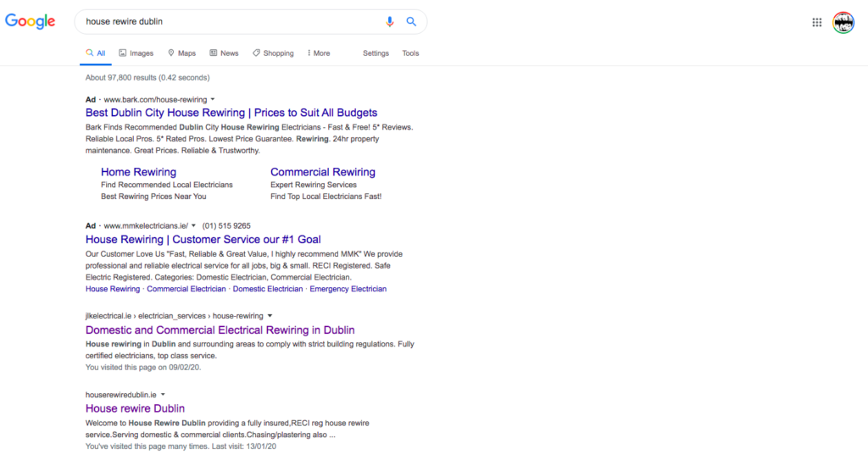Click jlkelectrical.ie breadcrumb text
This screenshot has height=460, width=868.
[x=175, y=316]
